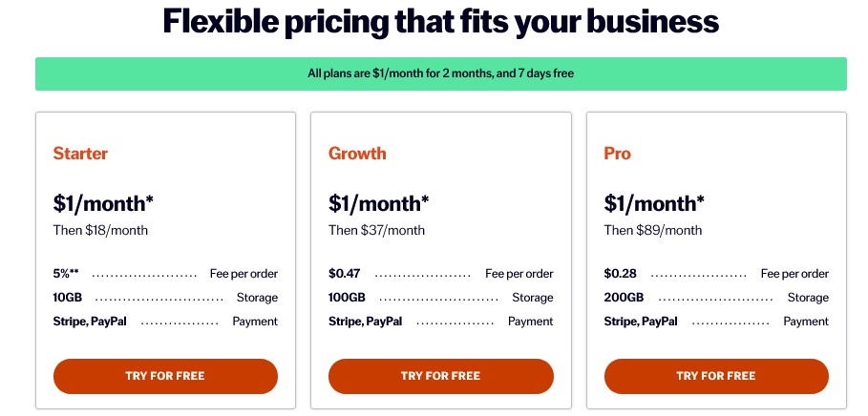Click the $0.28 fee per order value

tap(620, 273)
